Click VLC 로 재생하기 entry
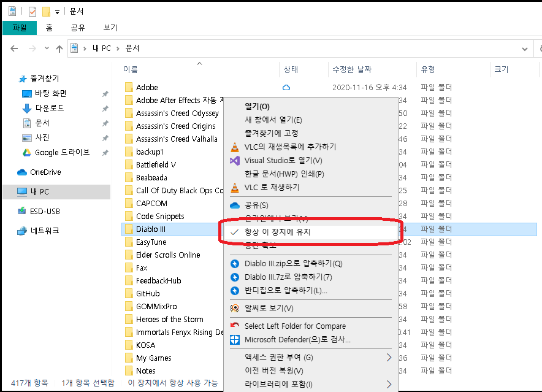Viewport: 542px width, 392px height. point(272,188)
